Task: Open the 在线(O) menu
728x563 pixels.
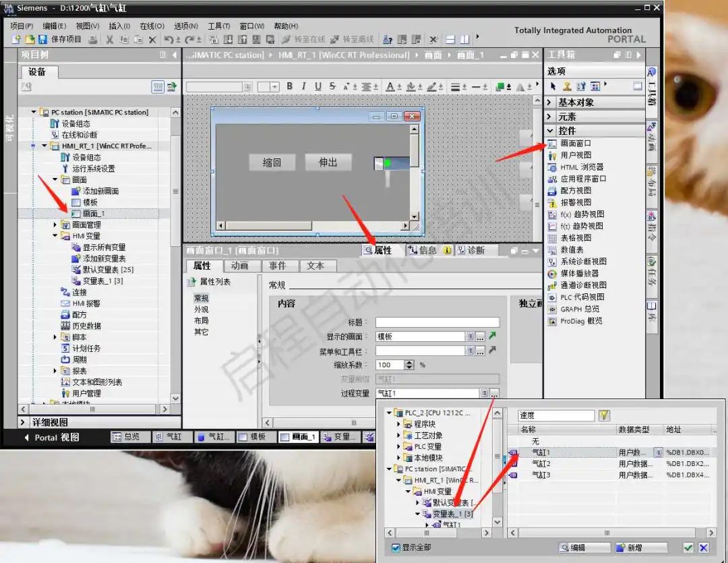Action: pyautogui.click(x=152, y=26)
